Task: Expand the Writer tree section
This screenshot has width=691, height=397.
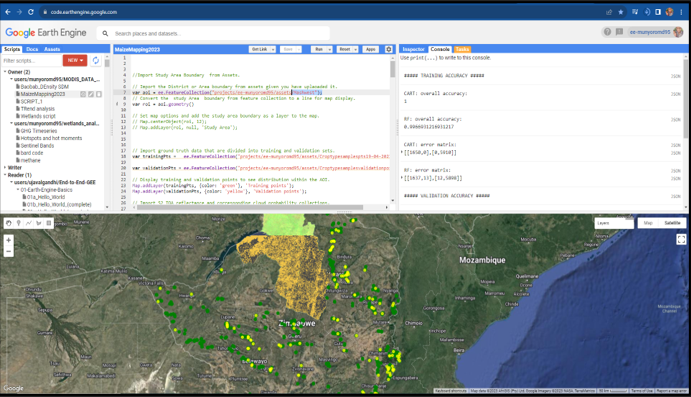Action: click(x=5, y=167)
